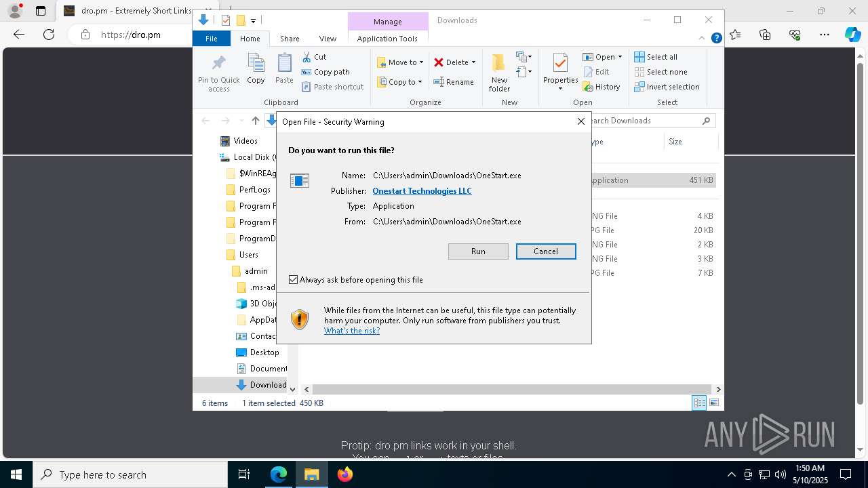This screenshot has height=488, width=868.
Task: Open the Application Tools tab
Action: (x=387, y=39)
